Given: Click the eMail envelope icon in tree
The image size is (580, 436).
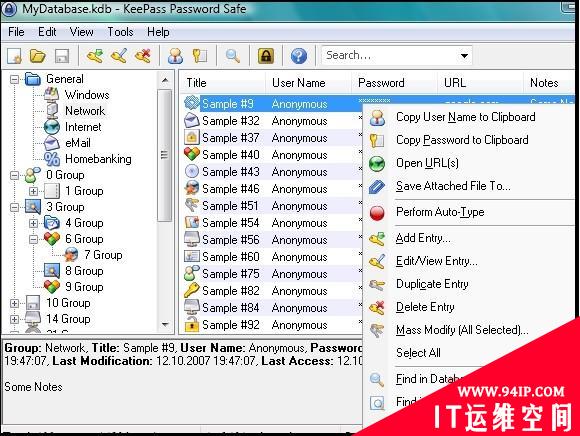Looking at the screenshot, I should click(x=52, y=143).
